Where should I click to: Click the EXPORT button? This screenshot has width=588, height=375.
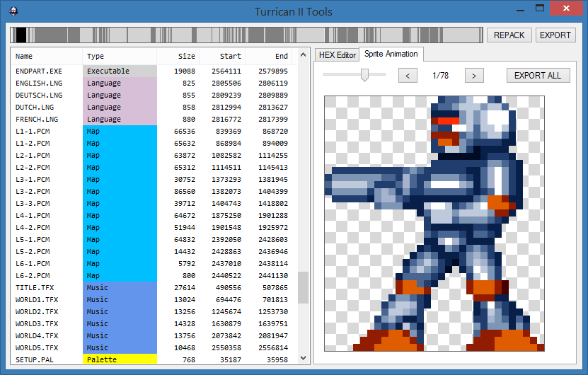(555, 35)
